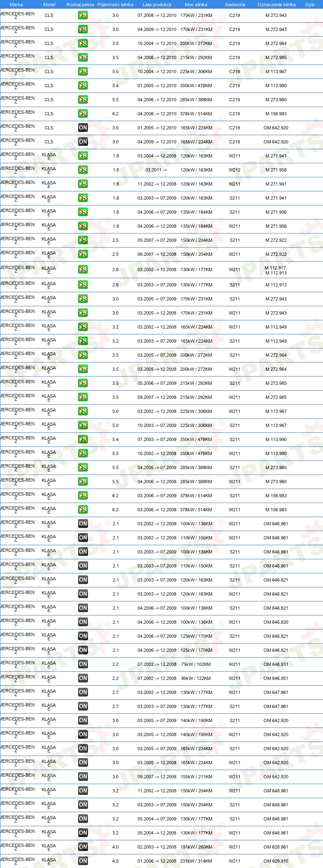Click diesel ON icon in 231kW / 314KM row
Image resolution: width=323 pixels, height=868 pixels.
[x=83, y=861]
